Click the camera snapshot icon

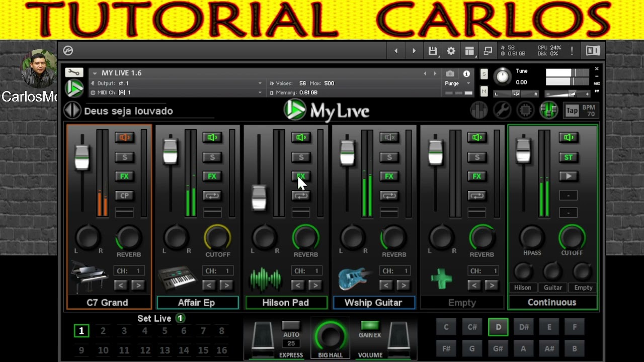point(450,73)
